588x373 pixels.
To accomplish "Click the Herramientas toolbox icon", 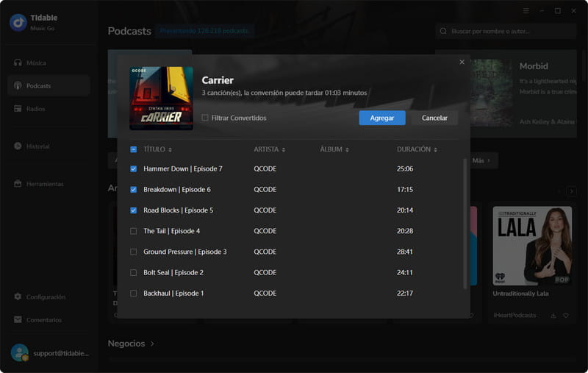I will click(x=18, y=183).
